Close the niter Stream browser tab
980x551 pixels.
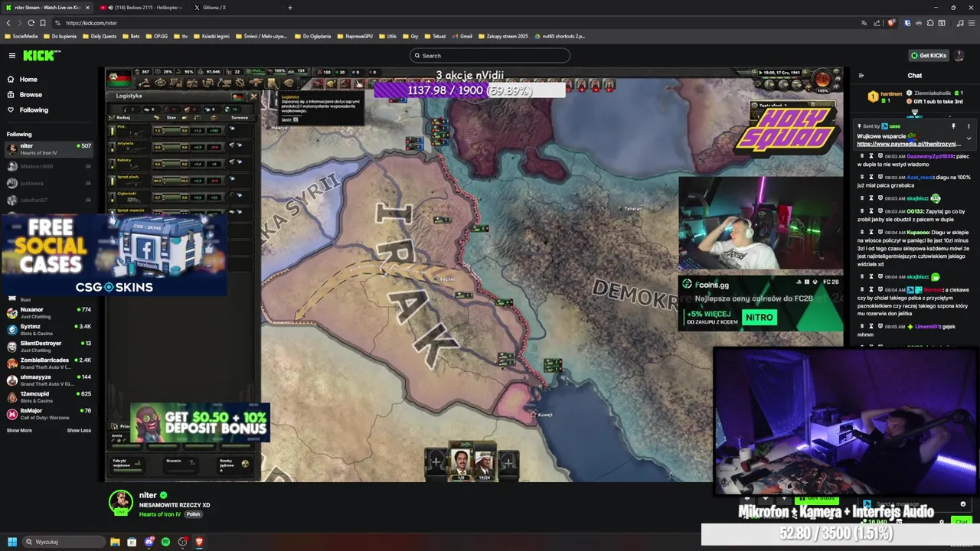(87, 8)
